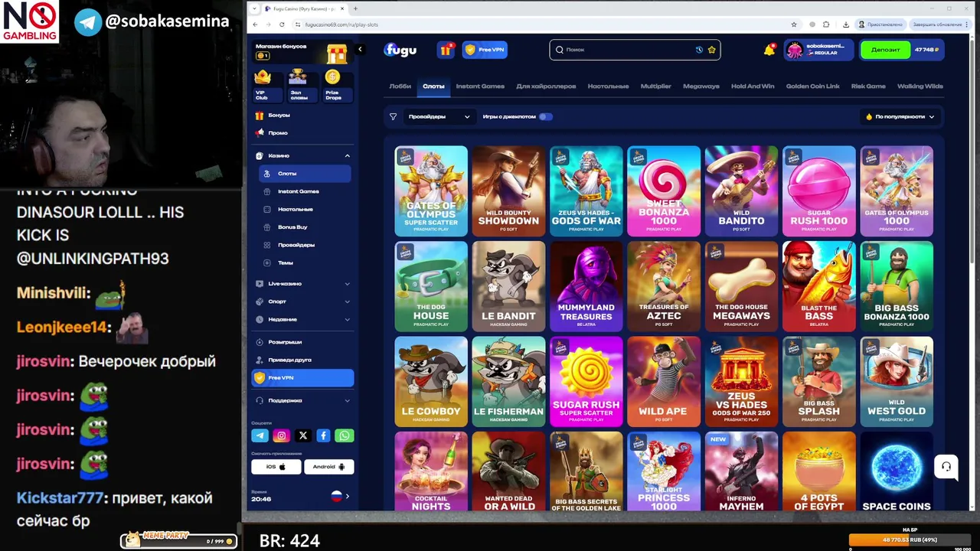Toggle the jackpot games switch
This screenshot has height=551, width=980.
pyautogui.click(x=545, y=117)
